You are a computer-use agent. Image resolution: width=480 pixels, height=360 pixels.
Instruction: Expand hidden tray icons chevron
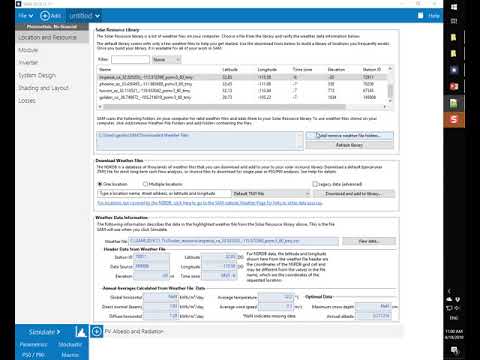point(449,291)
